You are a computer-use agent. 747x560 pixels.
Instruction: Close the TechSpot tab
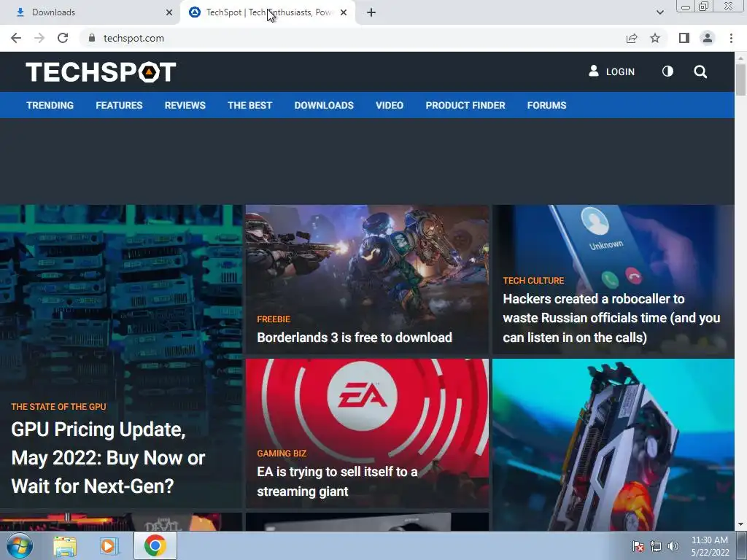[344, 12]
